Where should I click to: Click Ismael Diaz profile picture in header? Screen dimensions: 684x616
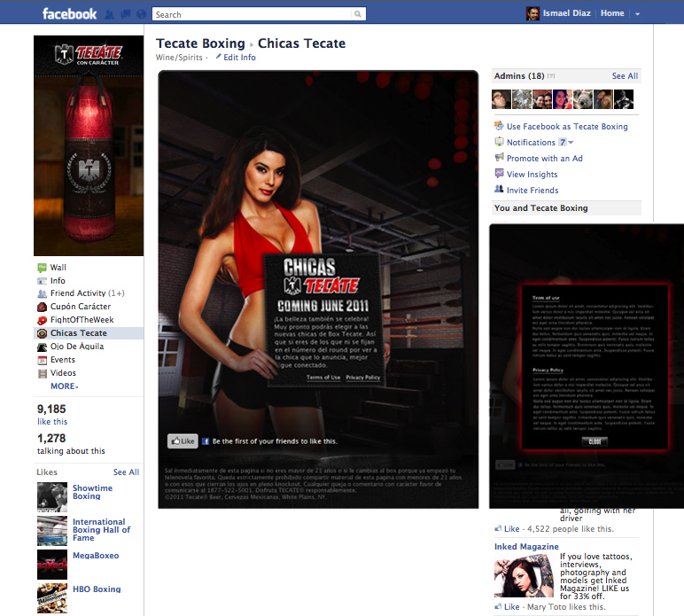coord(532,13)
